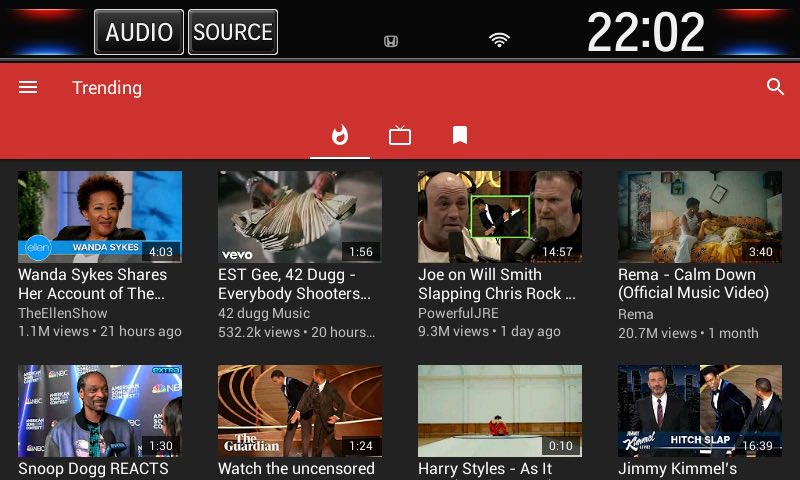Select '1.1M views • 21 hours ago' text
Viewport: 800px width, 480px height.
pos(100,331)
